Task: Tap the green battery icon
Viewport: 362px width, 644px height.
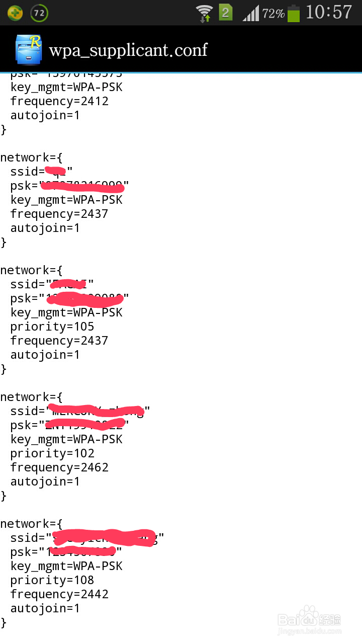Action: 294,13
